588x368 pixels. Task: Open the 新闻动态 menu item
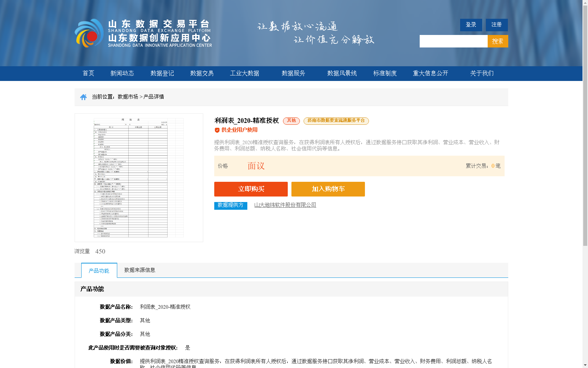coord(122,74)
